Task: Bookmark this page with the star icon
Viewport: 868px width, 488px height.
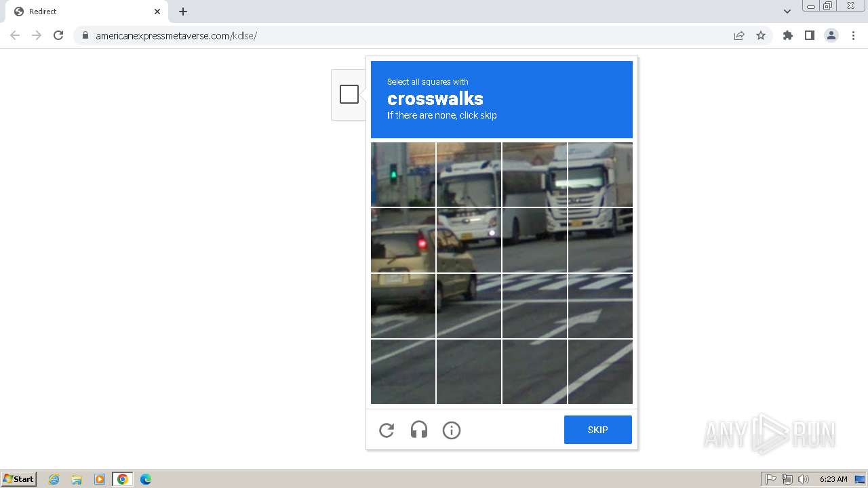Action: 761,35
